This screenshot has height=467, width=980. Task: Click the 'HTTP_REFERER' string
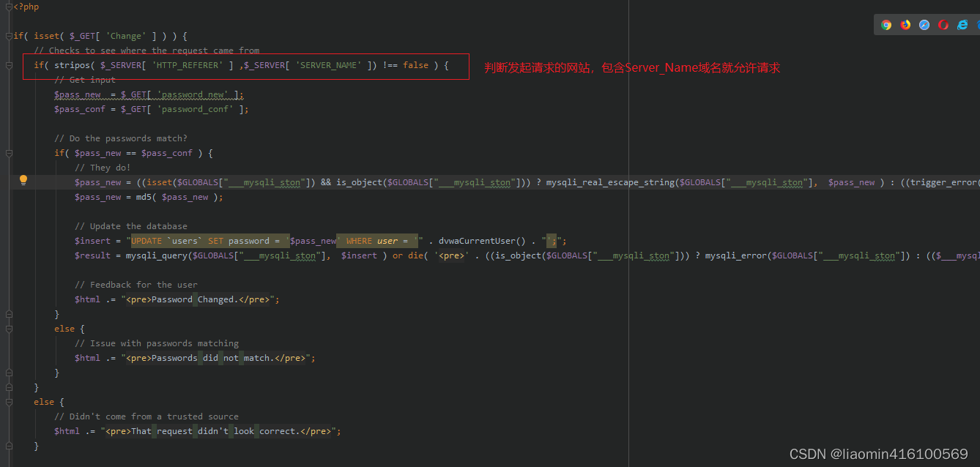(x=187, y=65)
